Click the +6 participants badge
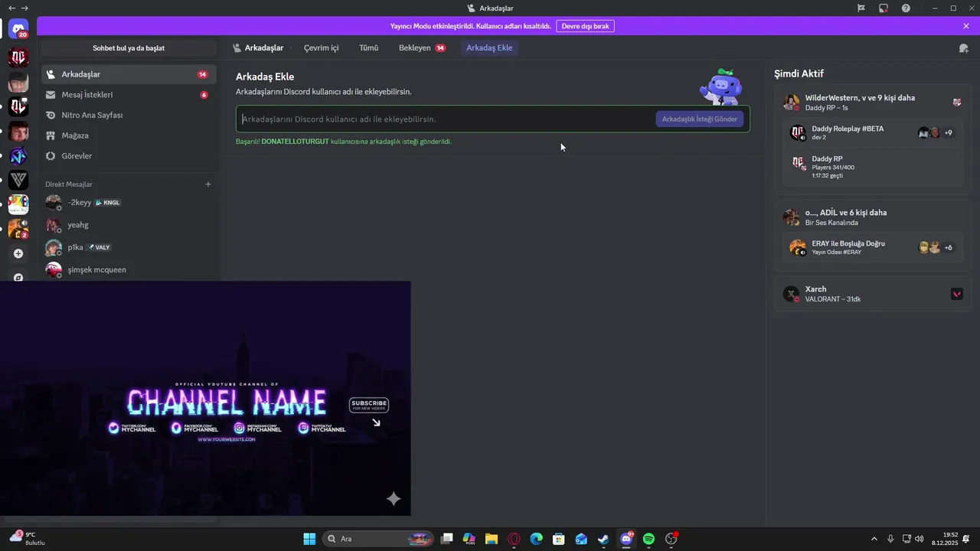 click(x=948, y=247)
